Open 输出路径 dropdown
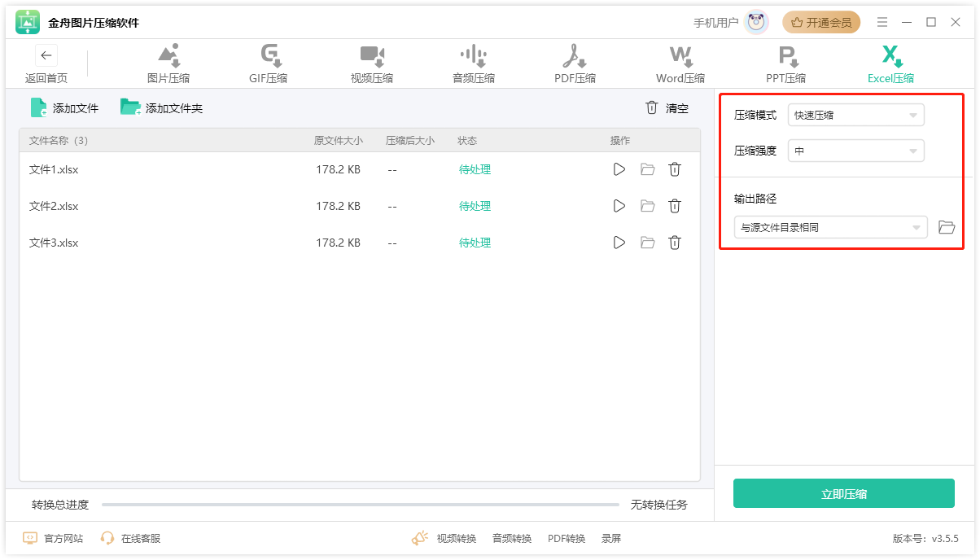The width and height of the screenshot is (980, 560). tap(830, 227)
